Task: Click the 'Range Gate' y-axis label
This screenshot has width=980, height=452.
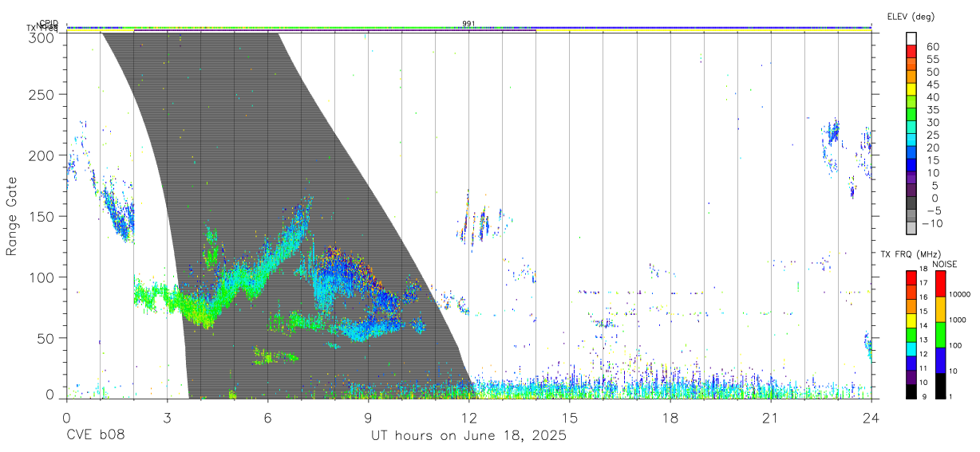Action: [12, 217]
